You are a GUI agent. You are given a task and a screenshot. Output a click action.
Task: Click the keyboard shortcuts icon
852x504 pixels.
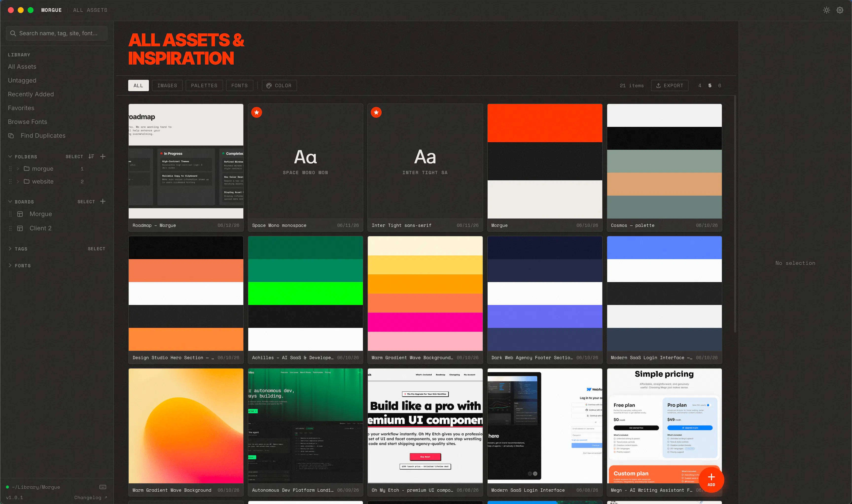(x=103, y=487)
